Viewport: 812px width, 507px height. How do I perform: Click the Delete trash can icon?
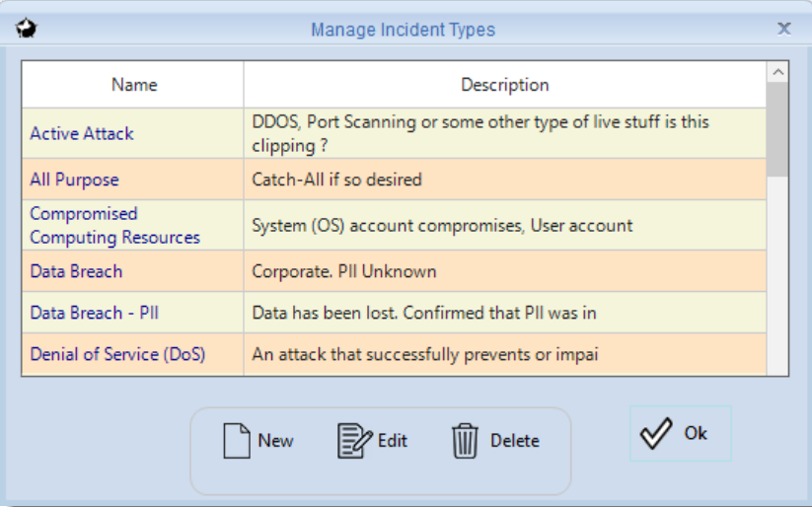tap(465, 440)
